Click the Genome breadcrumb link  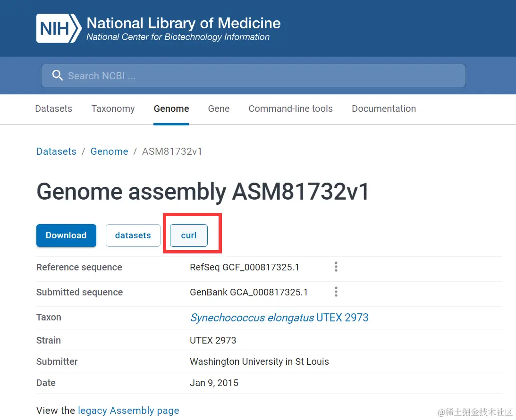[109, 151]
